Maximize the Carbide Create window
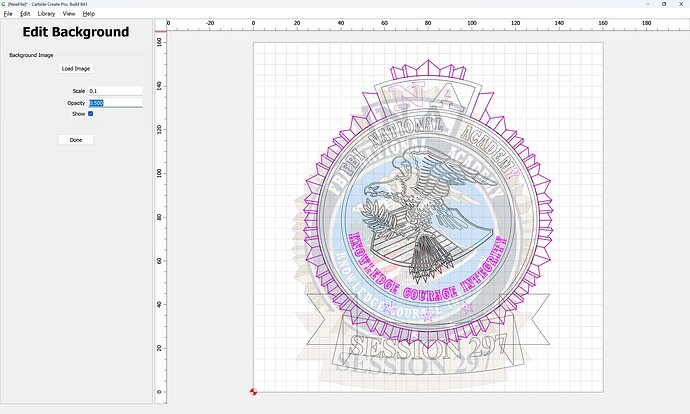The image size is (690, 414). tap(664, 4)
